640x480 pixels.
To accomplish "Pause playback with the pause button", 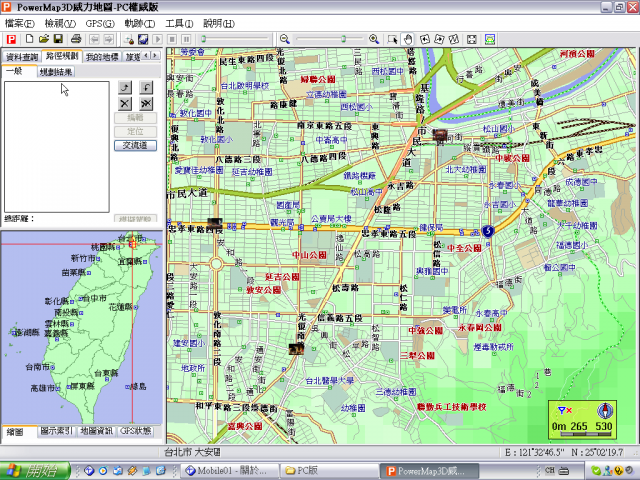I will (x=187, y=39).
